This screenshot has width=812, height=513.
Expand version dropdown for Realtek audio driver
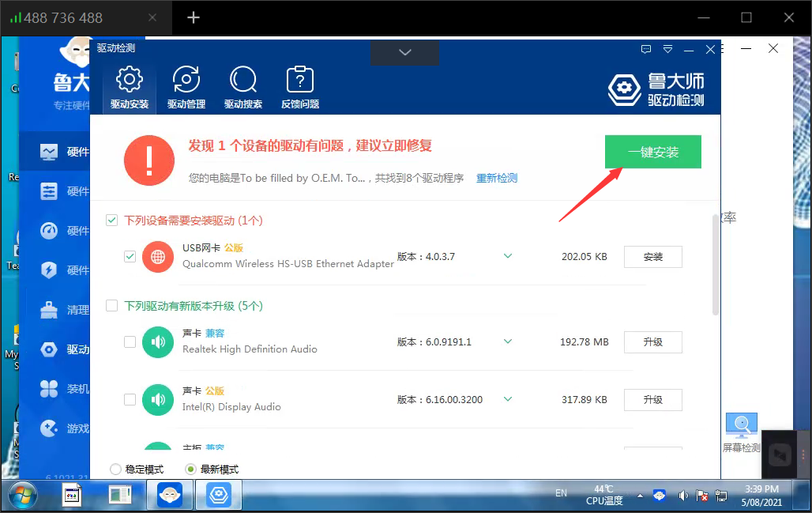pos(508,341)
